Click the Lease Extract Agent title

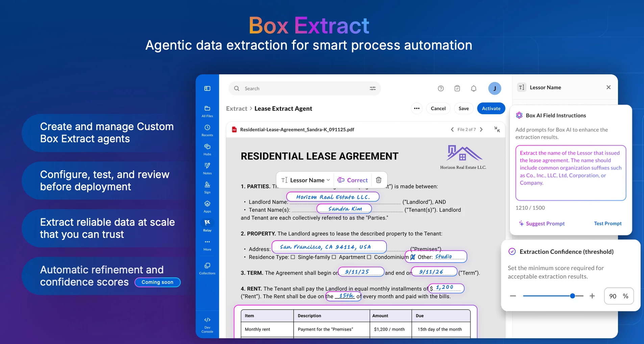coord(283,108)
